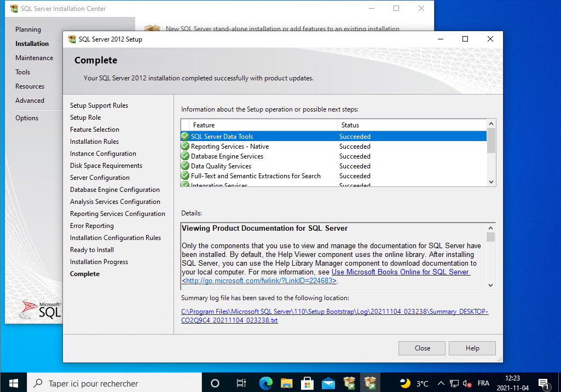This screenshot has height=392, width=561.
Task: Click the Windows search box in taskbar
Action: pos(114,383)
